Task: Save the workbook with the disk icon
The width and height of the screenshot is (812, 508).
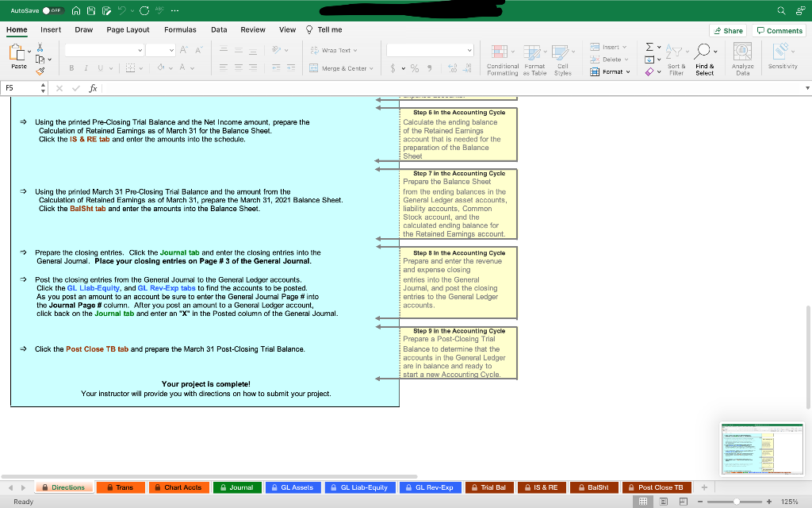Action: (x=91, y=10)
